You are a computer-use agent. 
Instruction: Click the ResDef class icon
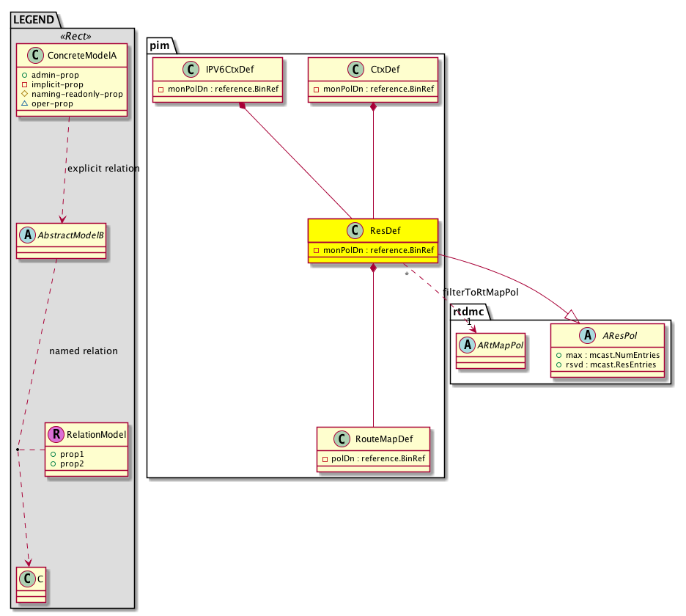(355, 231)
